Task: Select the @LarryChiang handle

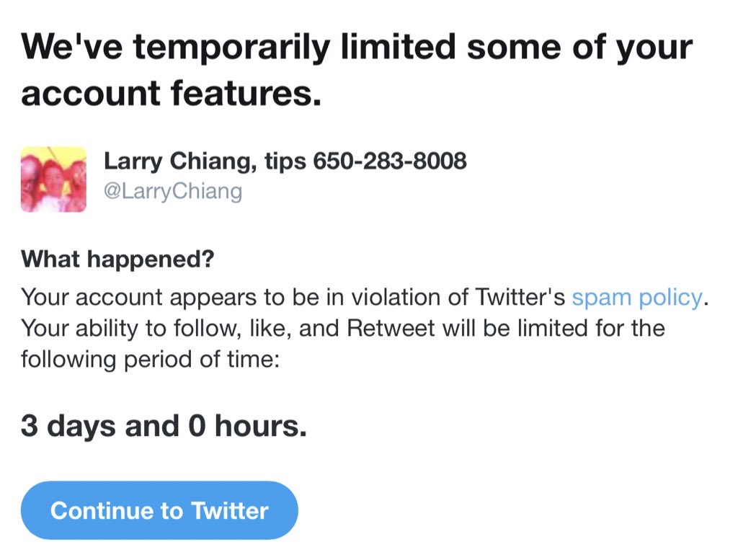Action: [173, 192]
